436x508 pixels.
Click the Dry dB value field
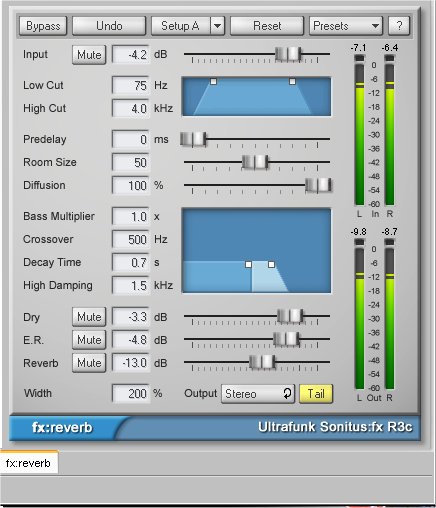pos(131,317)
